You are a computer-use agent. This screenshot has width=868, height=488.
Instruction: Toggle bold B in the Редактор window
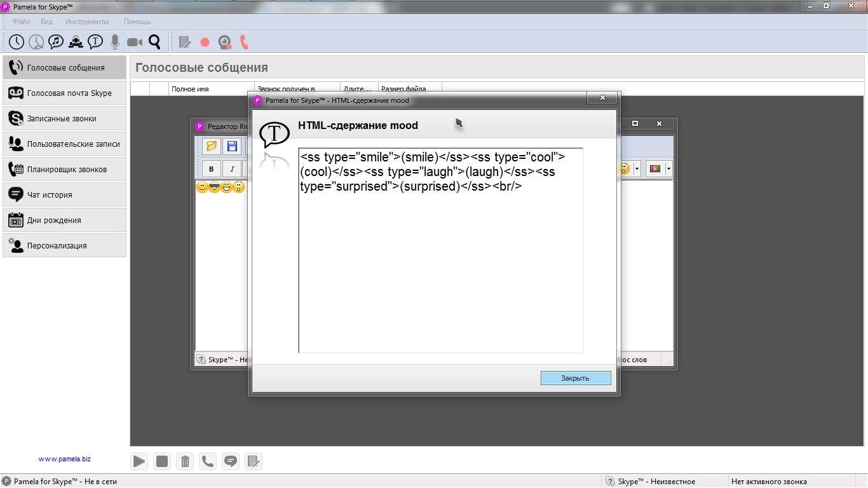(211, 169)
